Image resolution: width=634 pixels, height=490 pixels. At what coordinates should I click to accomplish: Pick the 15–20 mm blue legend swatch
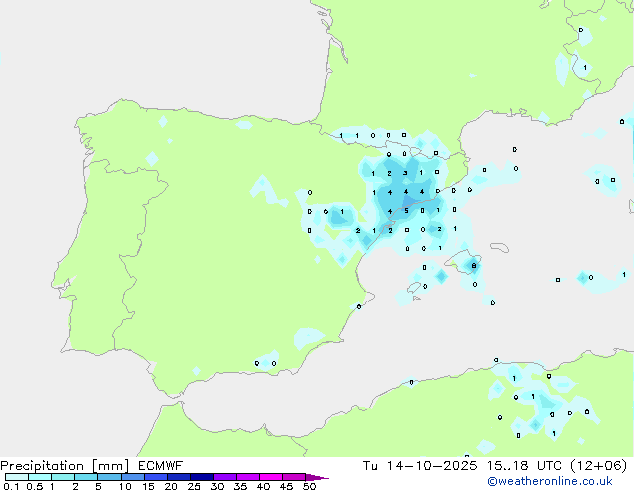click(158, 478)
